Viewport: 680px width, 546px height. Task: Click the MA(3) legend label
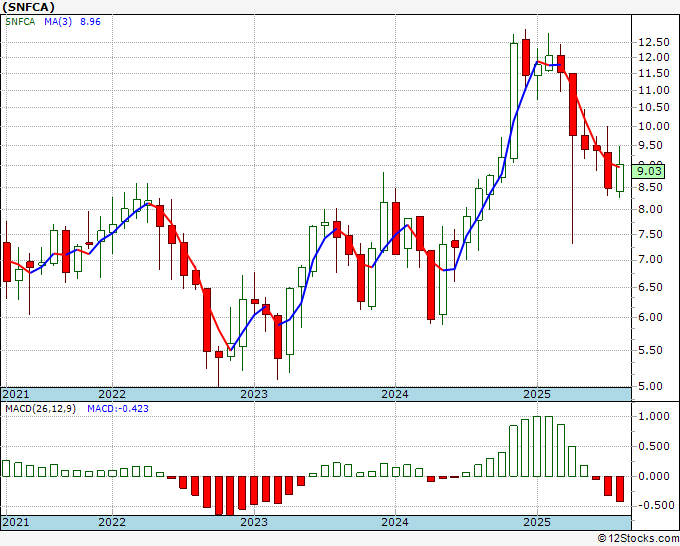(x=58, y=22)
